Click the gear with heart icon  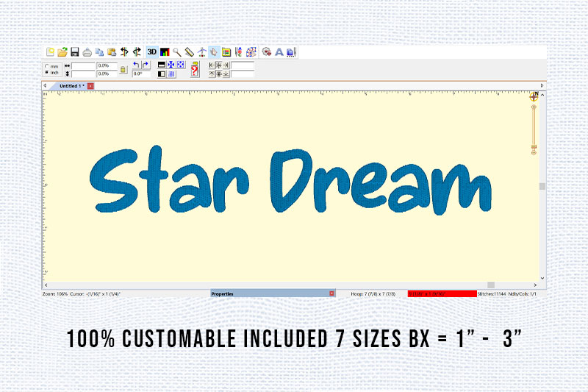pos(267,51)
